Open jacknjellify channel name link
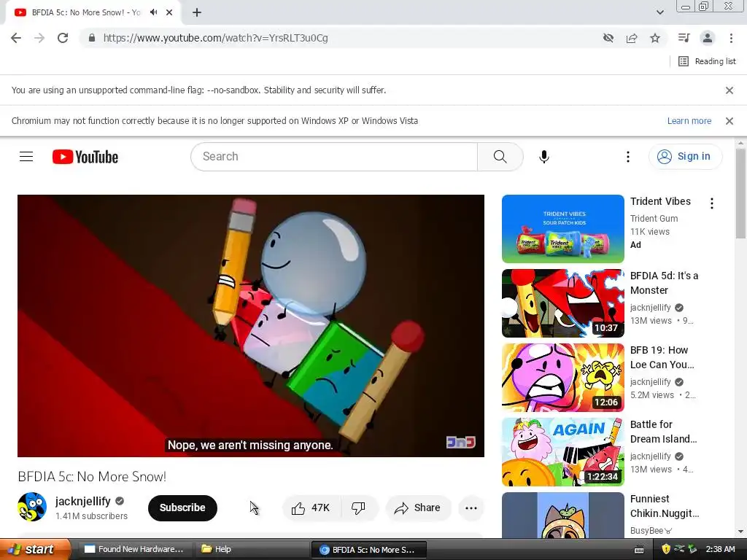The height and width of the screenshot is (560, 747). (x=83, y=501)
